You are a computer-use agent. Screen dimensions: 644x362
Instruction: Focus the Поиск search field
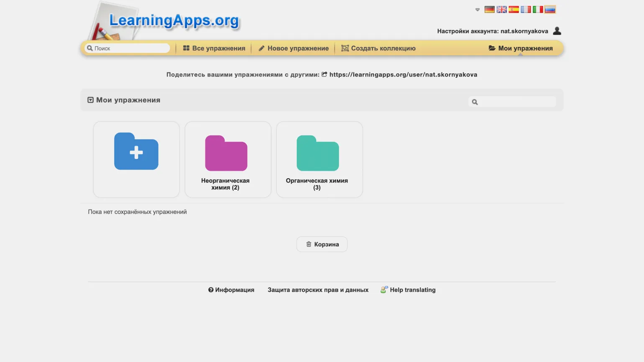click(130, 48)
